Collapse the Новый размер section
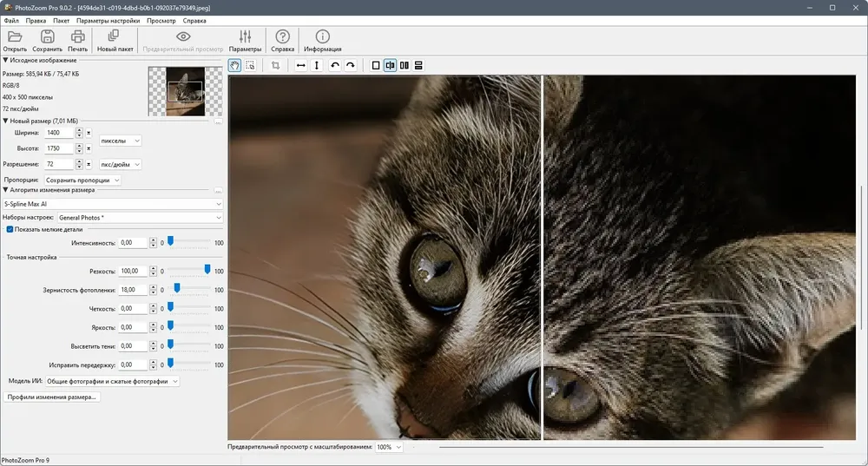 5,121
